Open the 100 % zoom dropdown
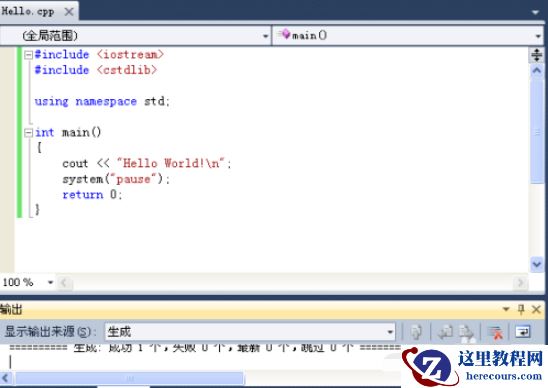 pyautogui.click(x=50, y=282)
